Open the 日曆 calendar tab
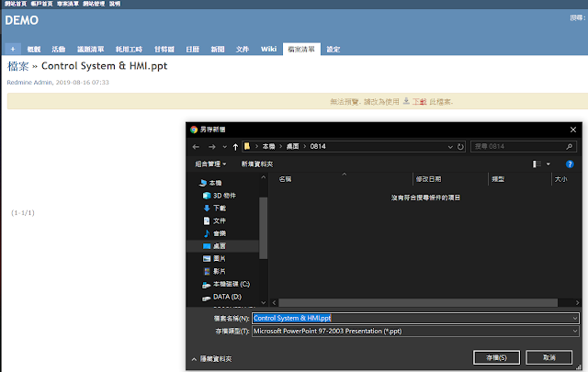 coord(192,49)
